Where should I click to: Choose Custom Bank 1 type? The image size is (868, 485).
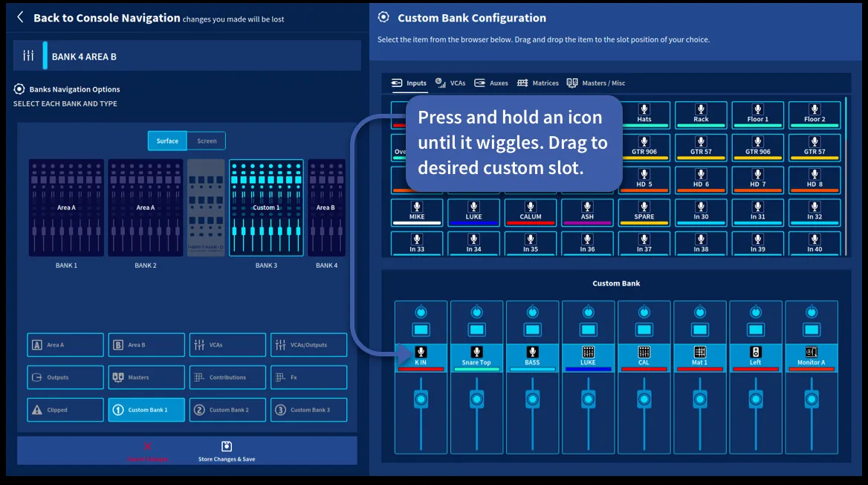click(x=146, y=410)
